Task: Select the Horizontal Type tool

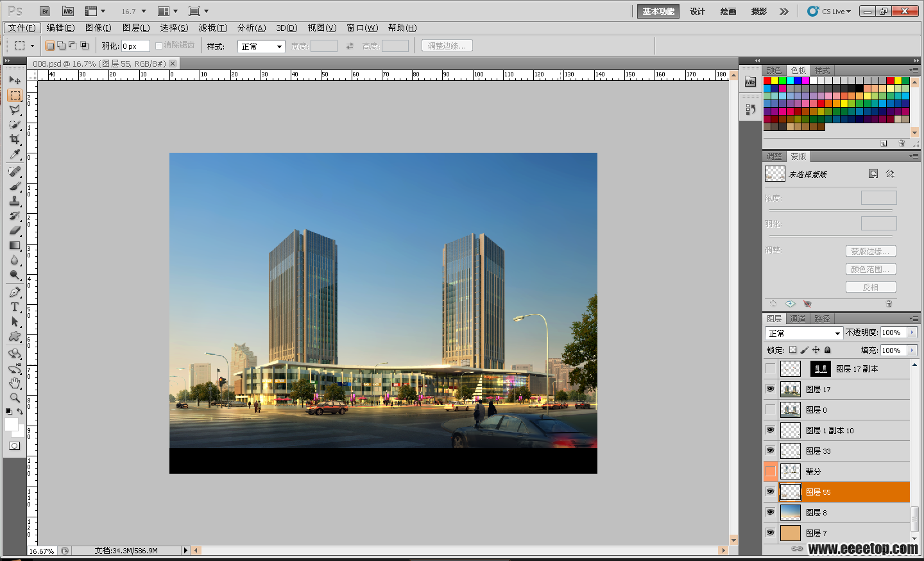Action: pyautogui.click(x=15, y=307)
